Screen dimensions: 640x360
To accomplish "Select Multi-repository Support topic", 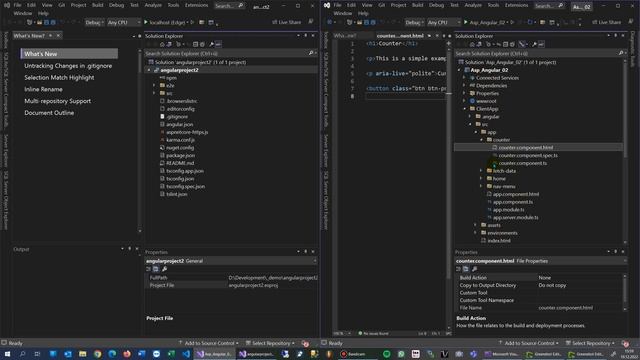I will click(58, 101).
